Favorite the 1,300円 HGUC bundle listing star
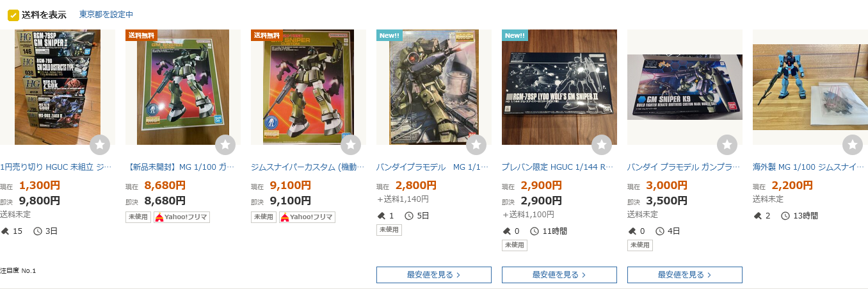 [x=100, y=145]
